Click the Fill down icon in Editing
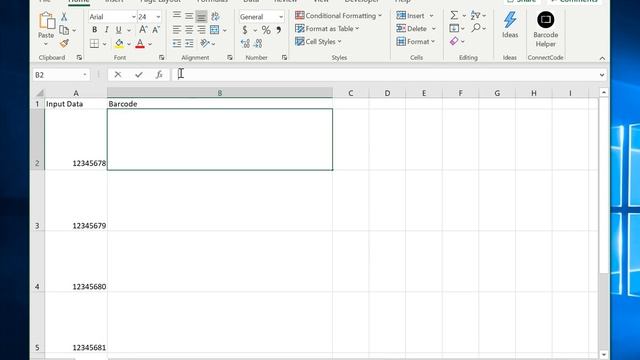Viewport: 640px width, 360px height. click(x=454, y=28)
